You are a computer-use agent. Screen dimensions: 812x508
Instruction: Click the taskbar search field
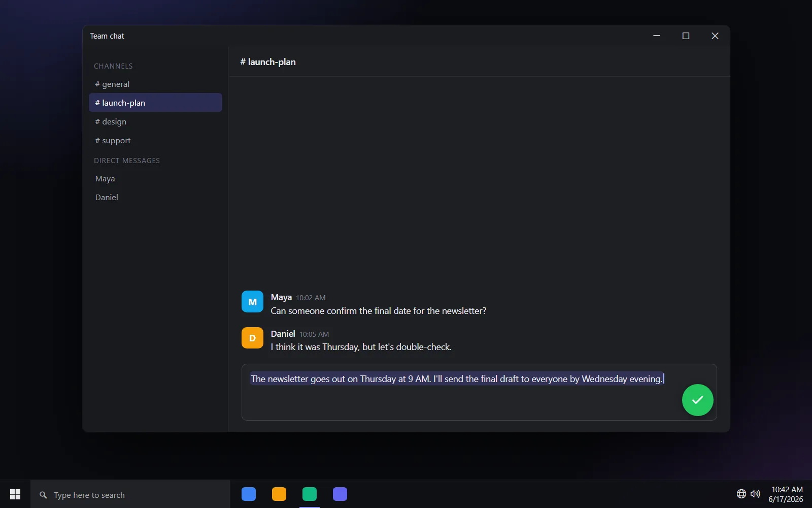click(130, 494)
